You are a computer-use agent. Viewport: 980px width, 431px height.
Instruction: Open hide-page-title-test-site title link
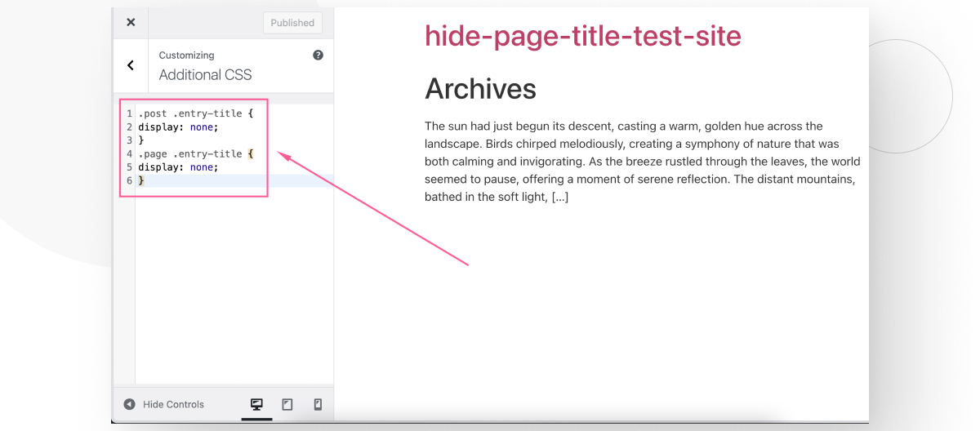click(x=583, y=36)
